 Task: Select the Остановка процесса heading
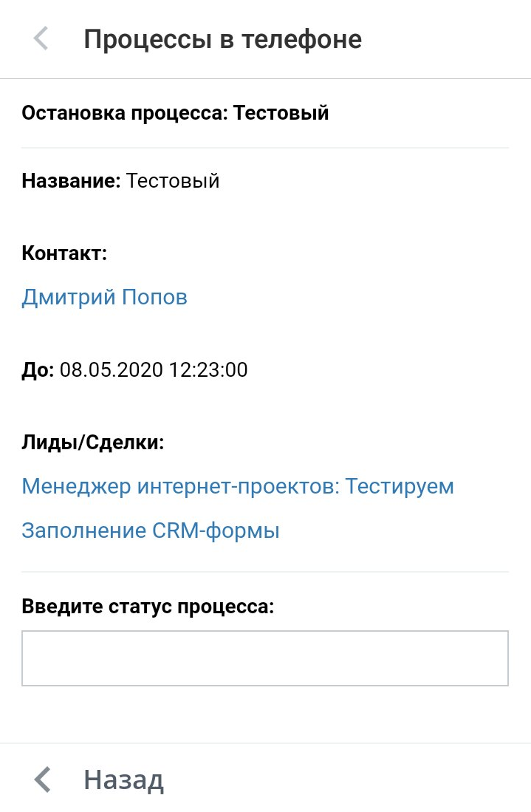click(126, 113)
